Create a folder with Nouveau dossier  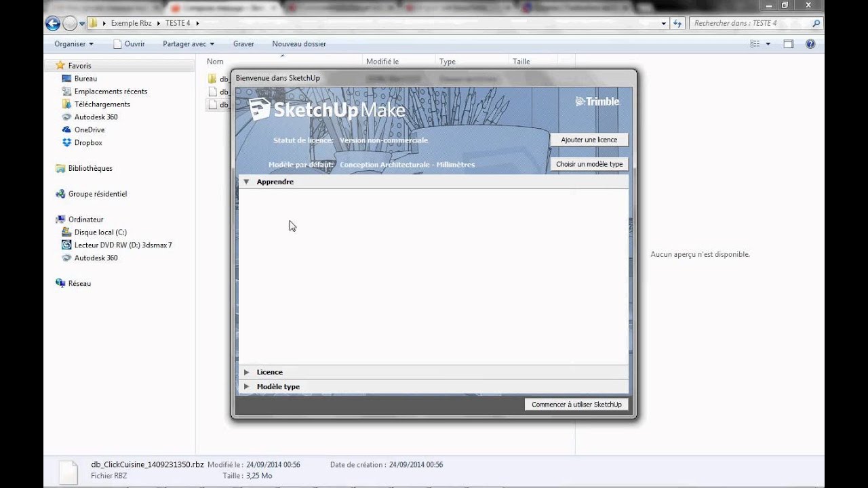(x=299, y=44)
